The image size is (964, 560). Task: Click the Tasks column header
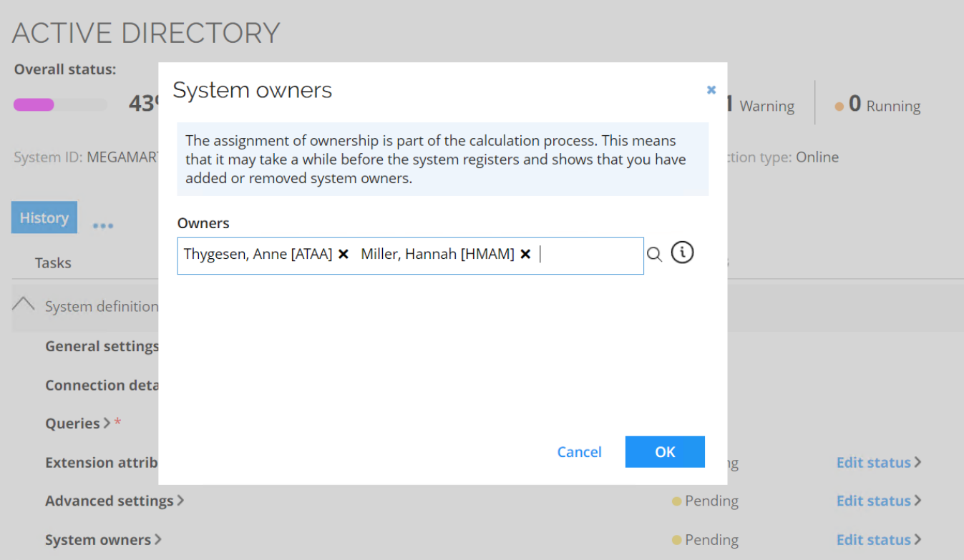pos(53,263)
